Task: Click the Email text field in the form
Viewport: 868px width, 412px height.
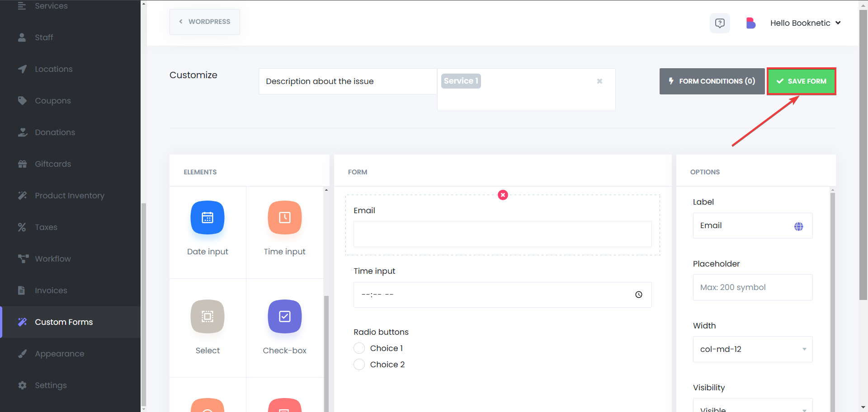Action: (502, 234)
